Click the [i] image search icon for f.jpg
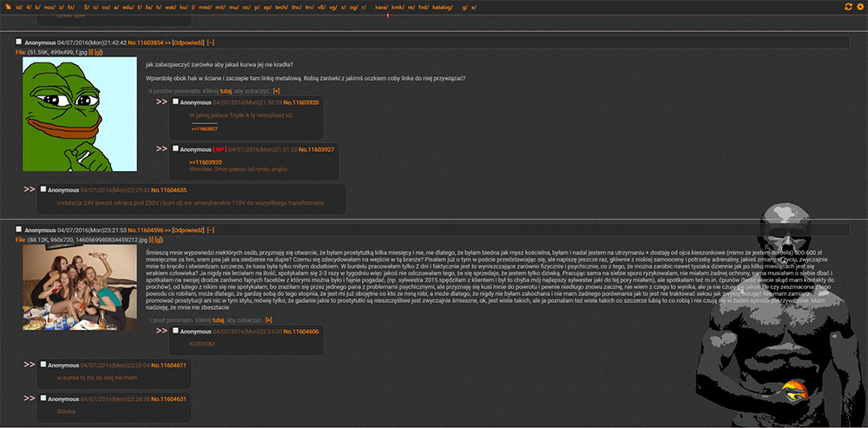This screenshot has height=428, width=868. tap(89, 52)
